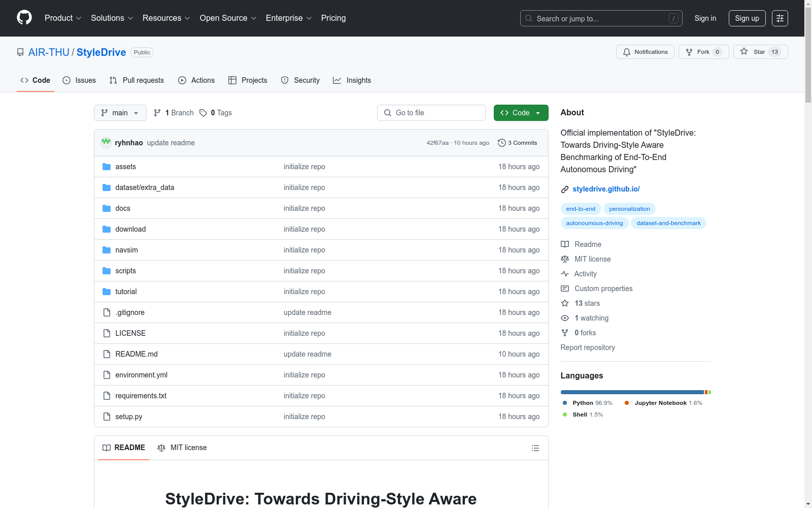The image size is (812, 508).
Task: Click the green Shell language dot
Action: [x=565, y=415]
